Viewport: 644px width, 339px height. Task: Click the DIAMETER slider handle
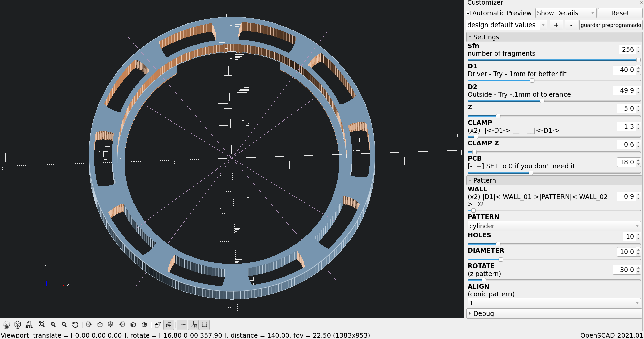pyautogui.click(x=501, y=259)
